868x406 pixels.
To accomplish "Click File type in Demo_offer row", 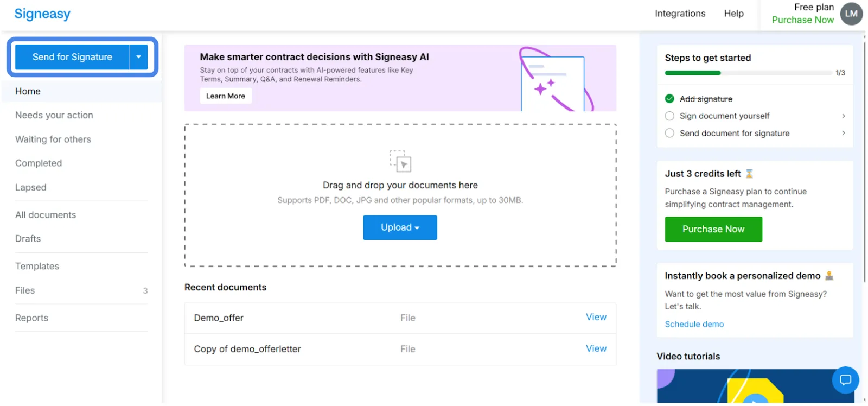I will pos(408,318).
